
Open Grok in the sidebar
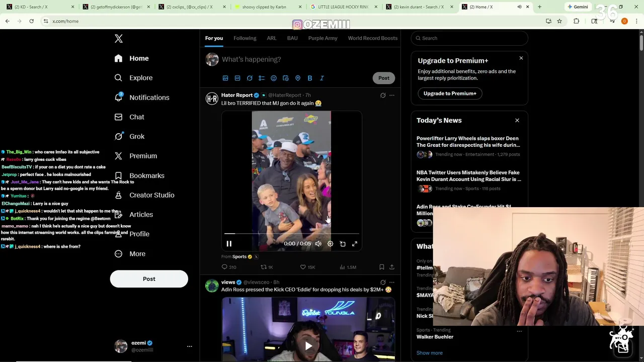click(x=129, y=136)
